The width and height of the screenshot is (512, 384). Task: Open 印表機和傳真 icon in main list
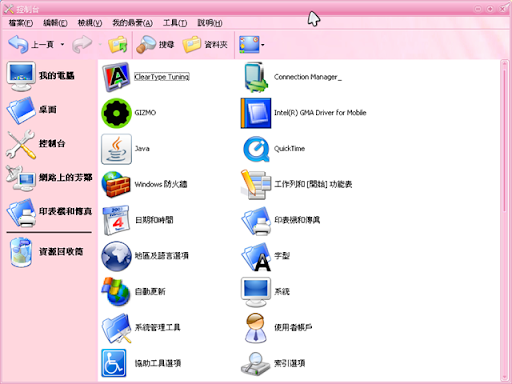pos(256,220)
